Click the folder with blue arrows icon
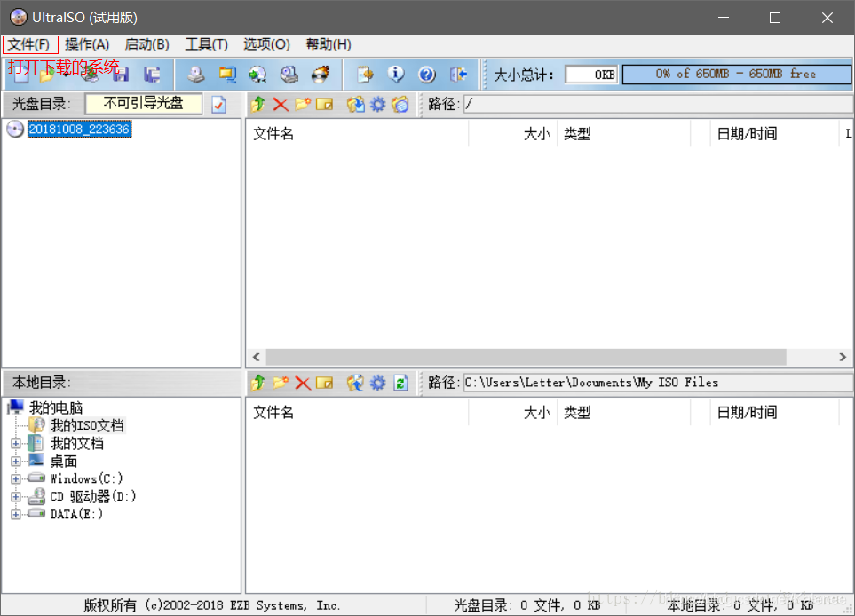 pos(227,75)
